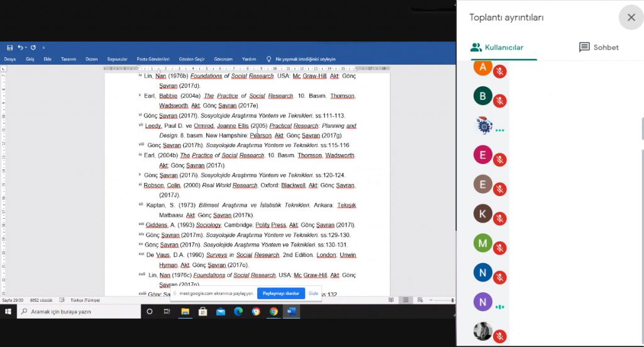Click the Gizle link on sharing bar
The width and height of the screenshot is (644, 347).
coord(313,294)
